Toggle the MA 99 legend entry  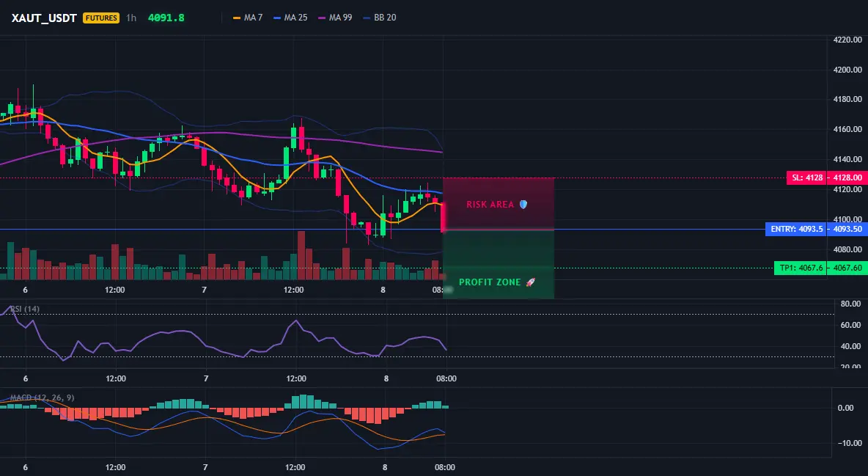336,18
